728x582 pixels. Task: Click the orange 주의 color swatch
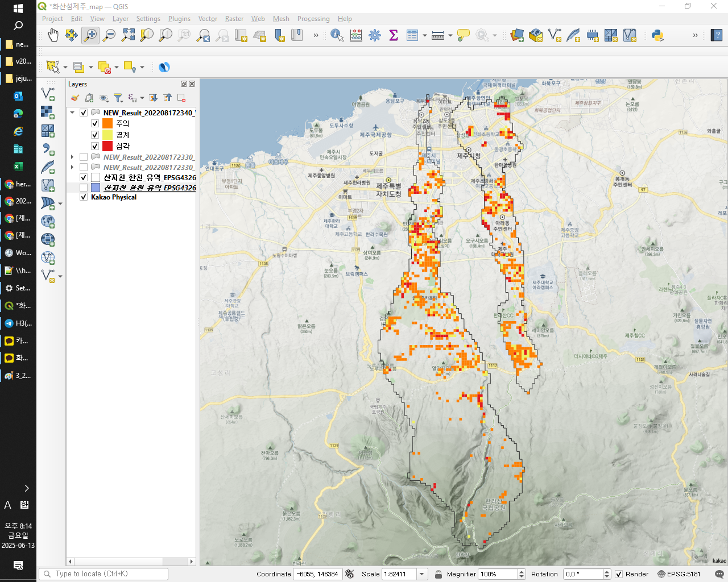pos(107,123)
